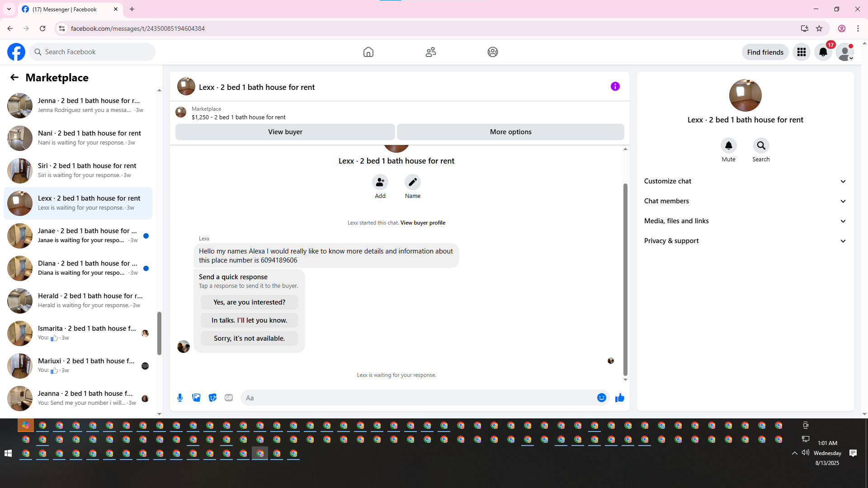The width and height of the screenshot is (868, 488).
Task: Send the quick response "Sorry, it's not available."
Action: [x=249, y=338]
